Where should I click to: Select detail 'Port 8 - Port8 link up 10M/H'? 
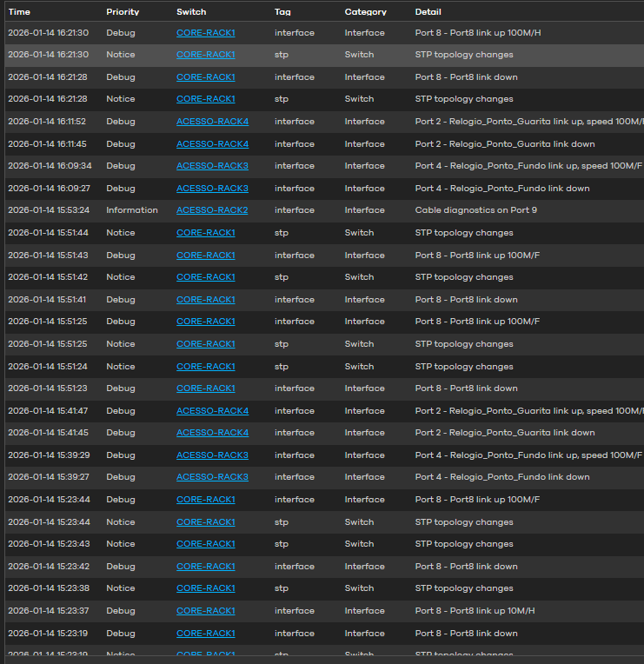(475, 611)
